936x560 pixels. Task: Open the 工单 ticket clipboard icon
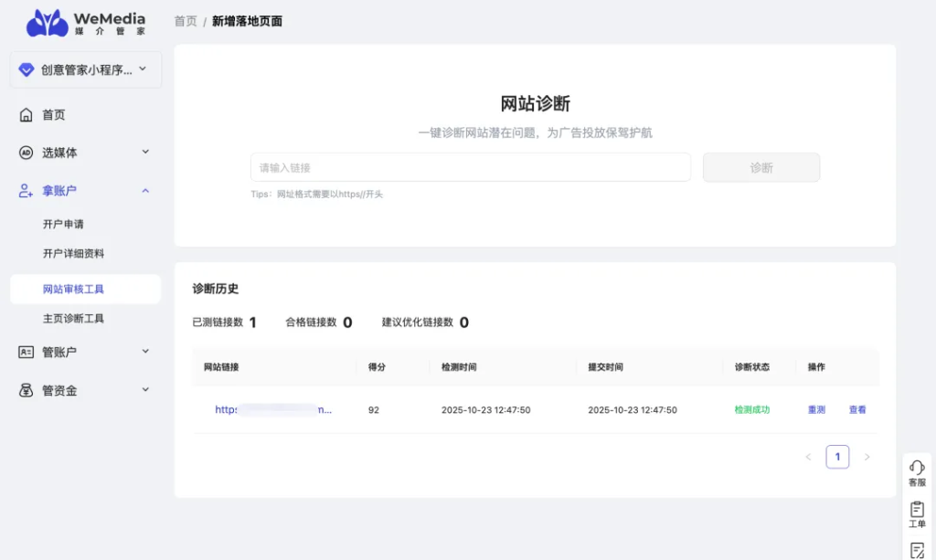(917, 510)
